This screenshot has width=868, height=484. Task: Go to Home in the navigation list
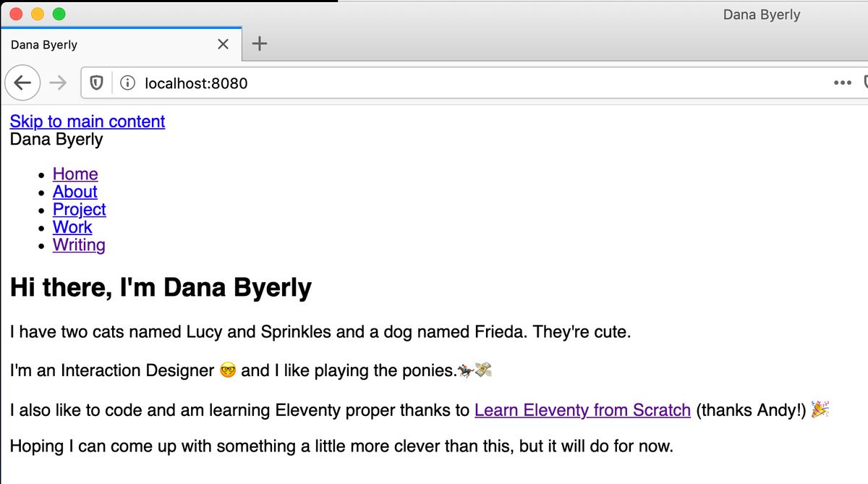click(x=75, y=174)
